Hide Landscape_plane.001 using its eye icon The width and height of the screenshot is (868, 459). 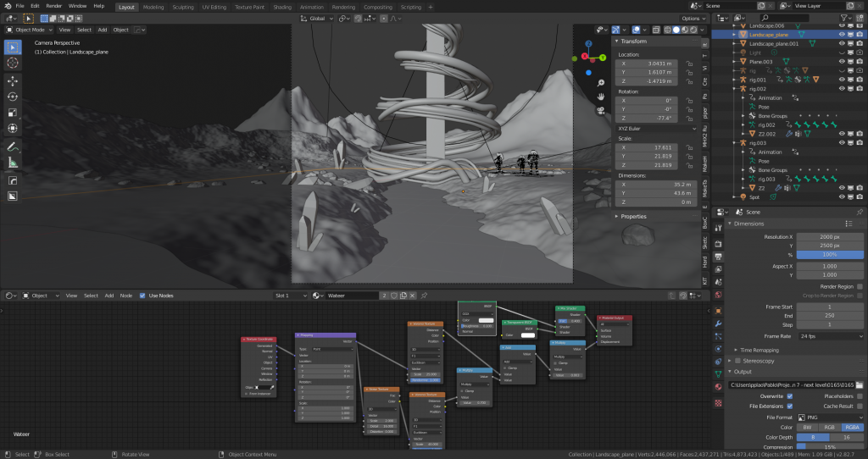coord(840,43)
